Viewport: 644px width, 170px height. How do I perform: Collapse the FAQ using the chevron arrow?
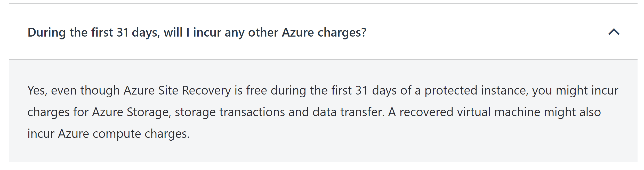pos(614,32)
